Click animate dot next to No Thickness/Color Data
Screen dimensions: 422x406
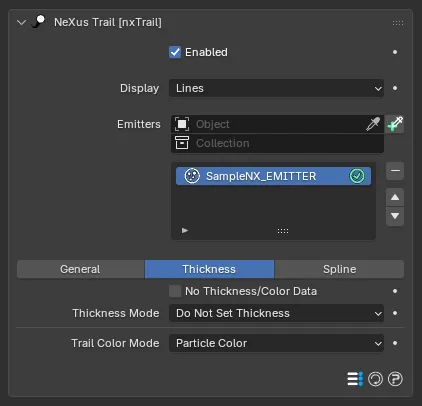tap(395, 291)
